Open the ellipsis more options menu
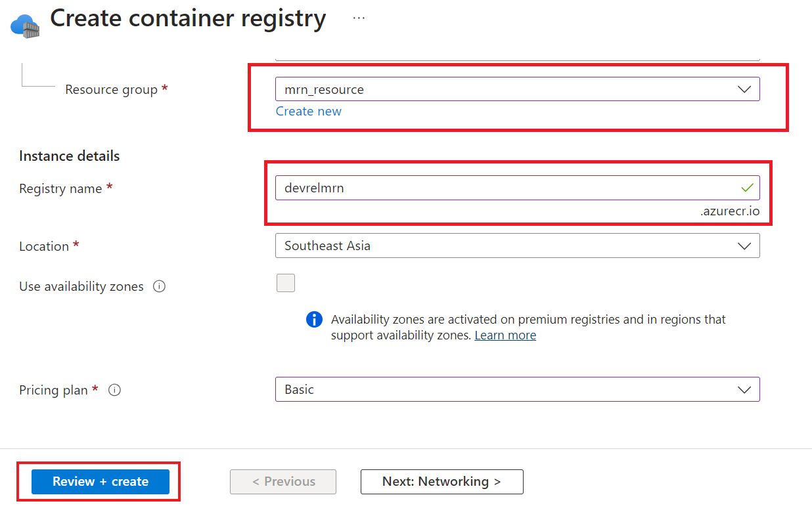The height and width of the screenshot is (514, 812). (359, 18)
